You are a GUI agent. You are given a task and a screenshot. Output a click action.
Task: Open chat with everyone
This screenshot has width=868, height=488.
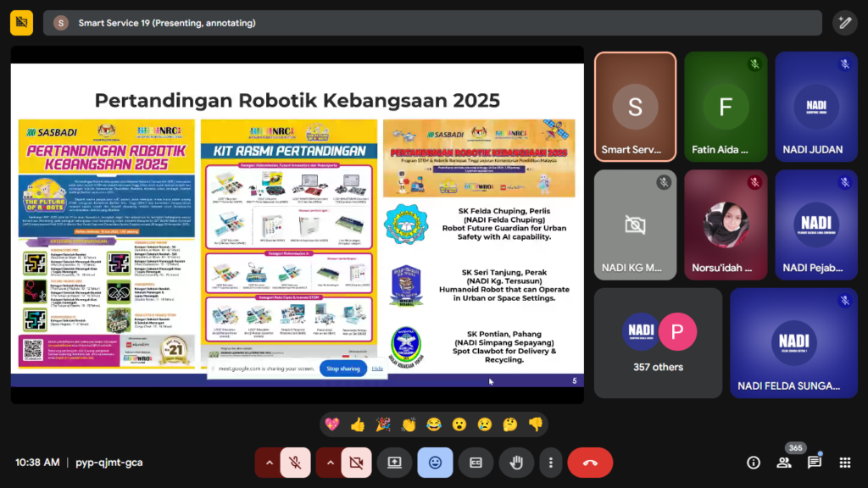(815, 463)
